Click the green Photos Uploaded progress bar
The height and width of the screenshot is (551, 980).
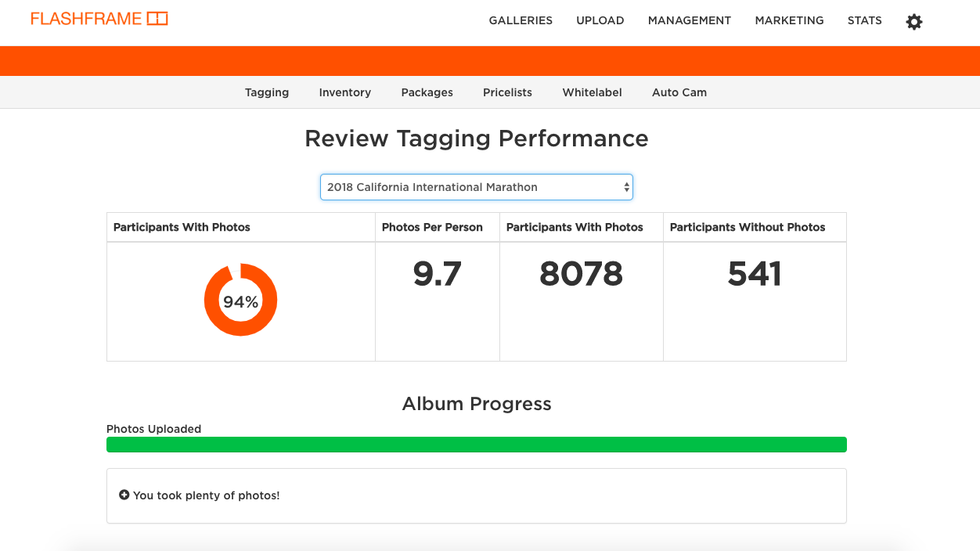coord(476,445)
